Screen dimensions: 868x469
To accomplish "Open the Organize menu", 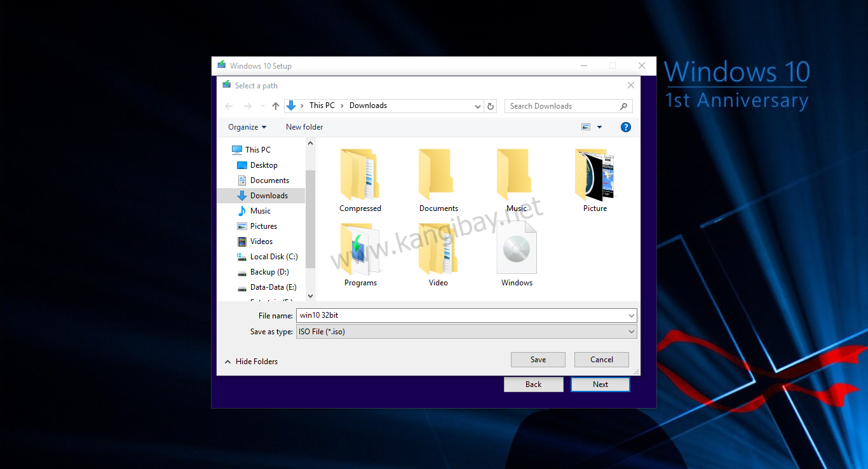I will click(247, 127).
